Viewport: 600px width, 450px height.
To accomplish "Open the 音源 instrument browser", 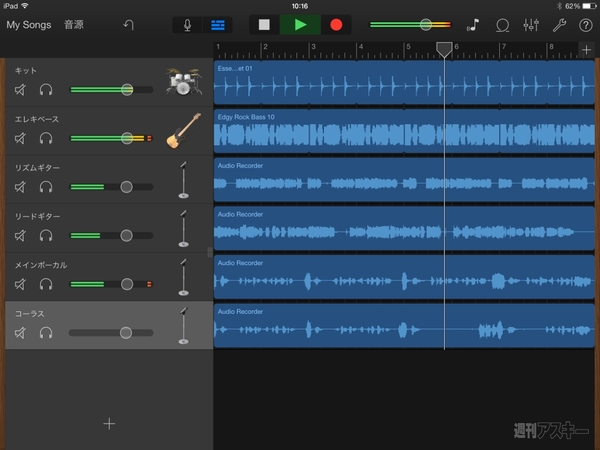I will point(74,24).
